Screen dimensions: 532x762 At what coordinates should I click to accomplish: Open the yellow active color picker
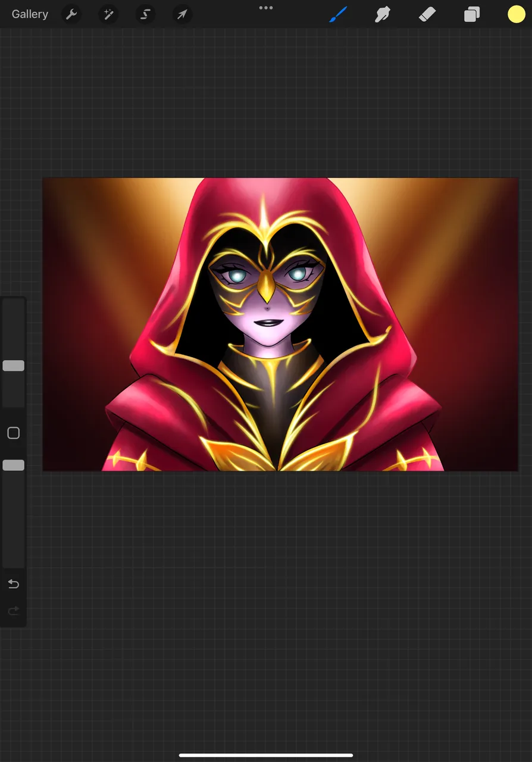click(516, 14)
